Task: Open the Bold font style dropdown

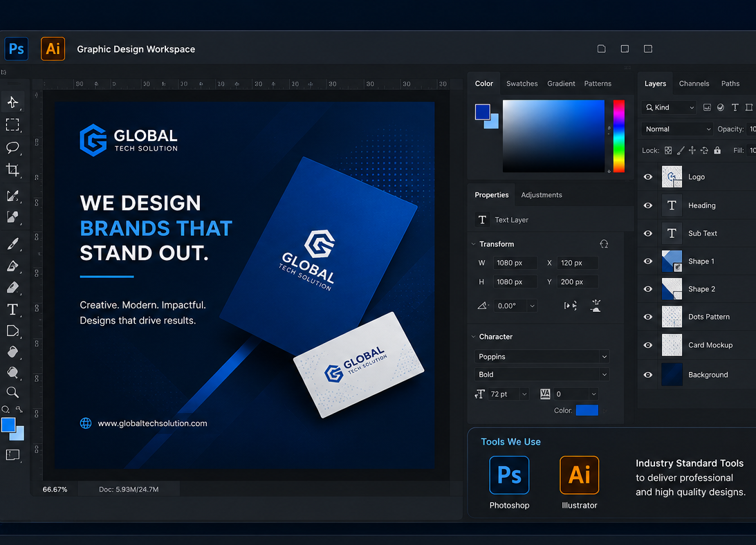Action: point(542,374)
